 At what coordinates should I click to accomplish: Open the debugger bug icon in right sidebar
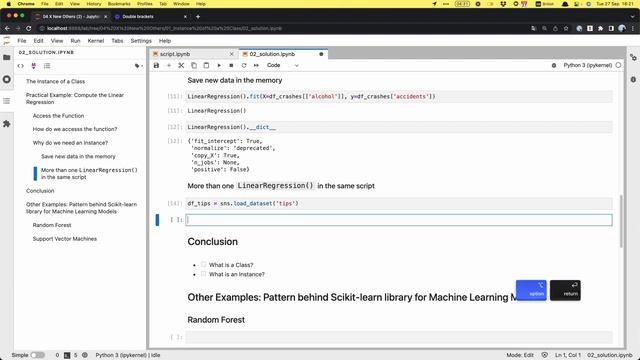coord(633,79)
